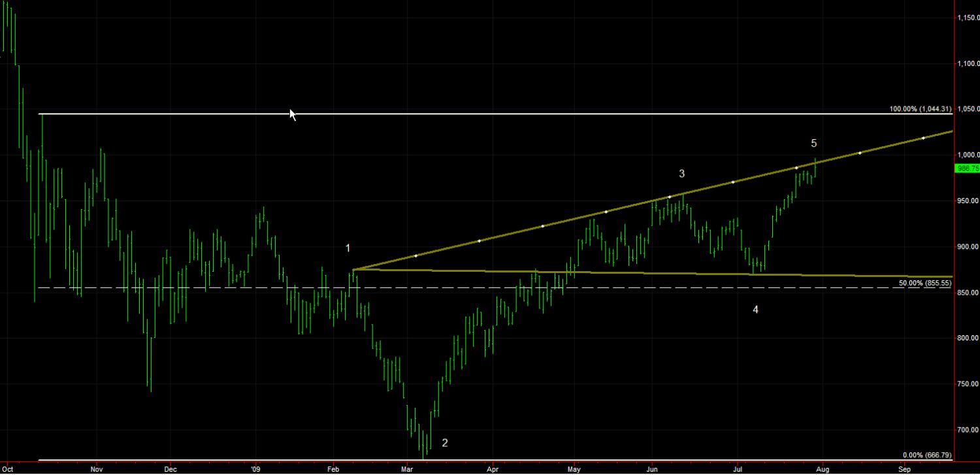Click the Jun label on time axis
This screenshot has height=475, width=980.
(652, 469)
